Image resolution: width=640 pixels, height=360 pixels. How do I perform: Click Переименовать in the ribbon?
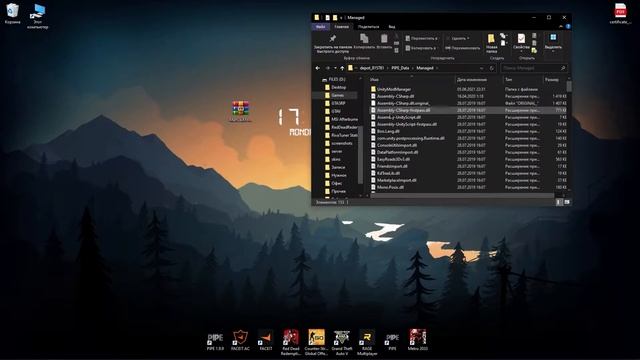coord(462,48)
